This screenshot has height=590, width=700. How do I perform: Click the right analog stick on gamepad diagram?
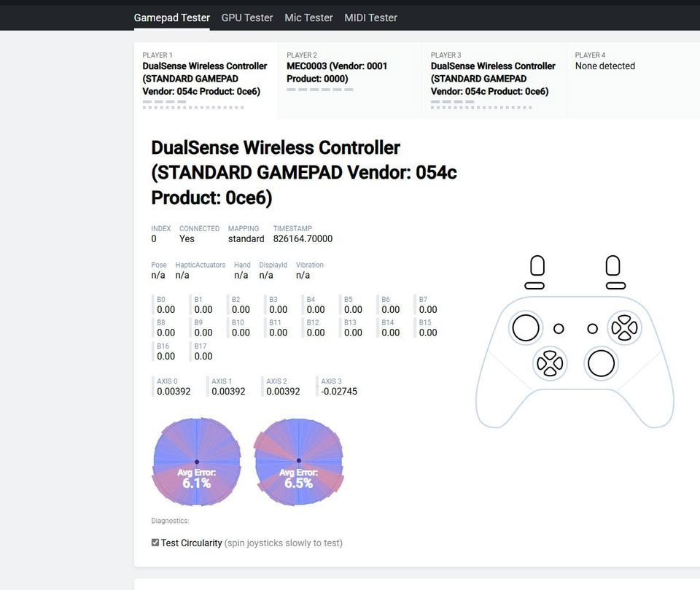tap(601, 363)
